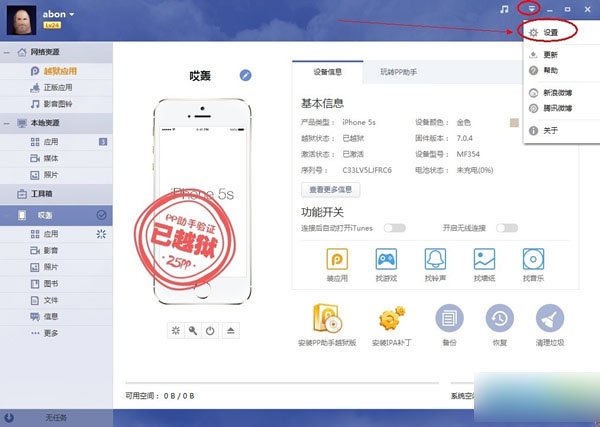
Task: Open the 工具箱 toolbox entry
Action: 56,194
